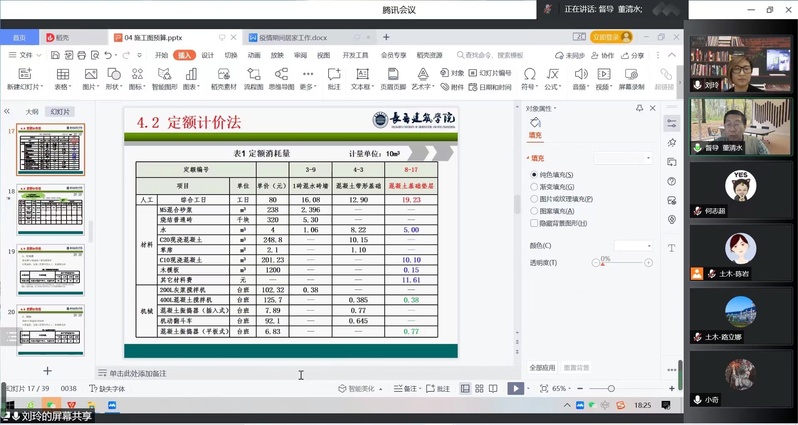Open the fill color dropdown
Viewport: 798px width, 425px height.
pyautogui.click(x=634, y=245)
